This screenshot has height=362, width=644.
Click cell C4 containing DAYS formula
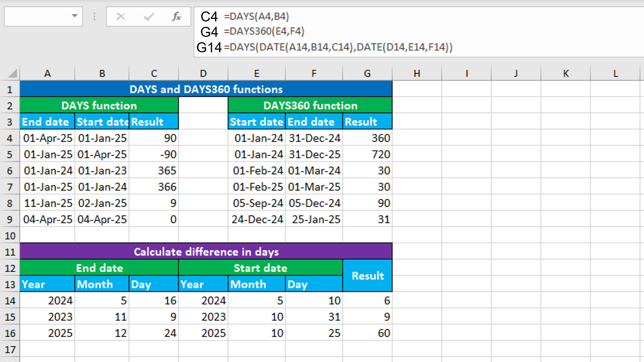(154, 138)
